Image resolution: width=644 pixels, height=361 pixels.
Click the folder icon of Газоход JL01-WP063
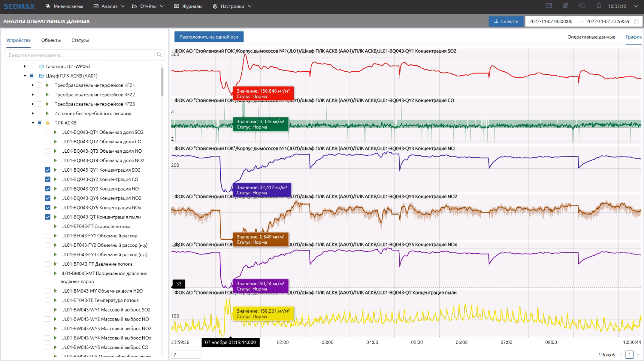(42, 67)
